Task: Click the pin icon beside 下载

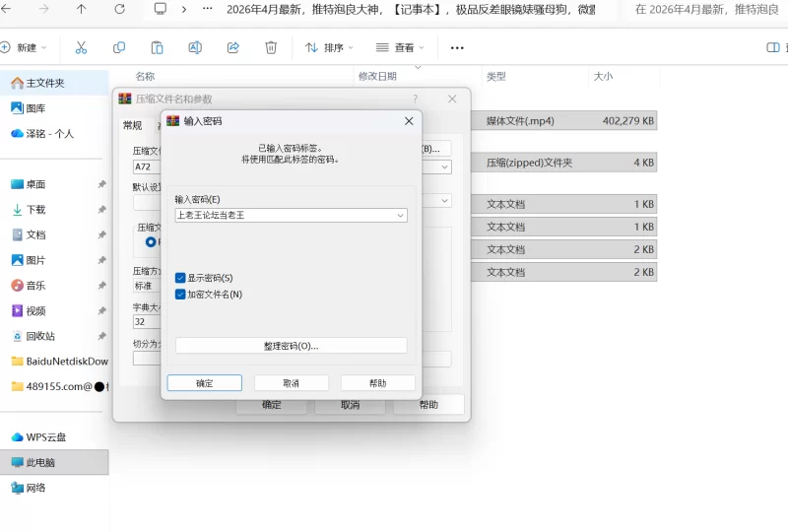Action: [x=102, y=209]
